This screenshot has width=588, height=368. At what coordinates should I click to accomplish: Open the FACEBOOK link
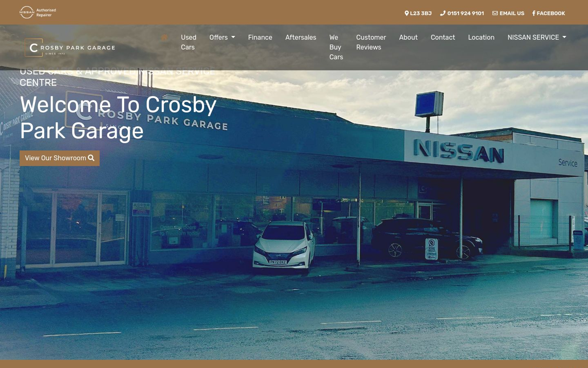[549, 13]
